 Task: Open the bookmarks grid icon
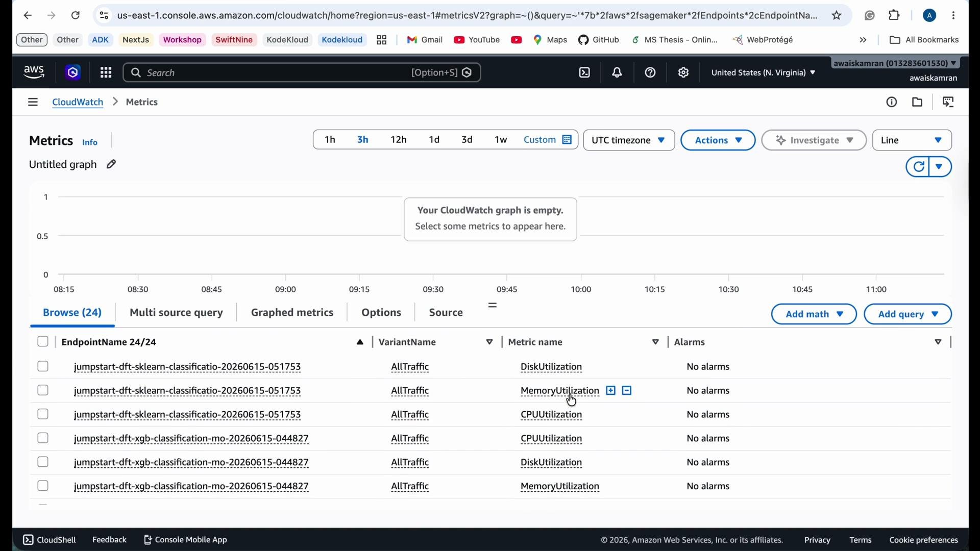pos(381,40)
